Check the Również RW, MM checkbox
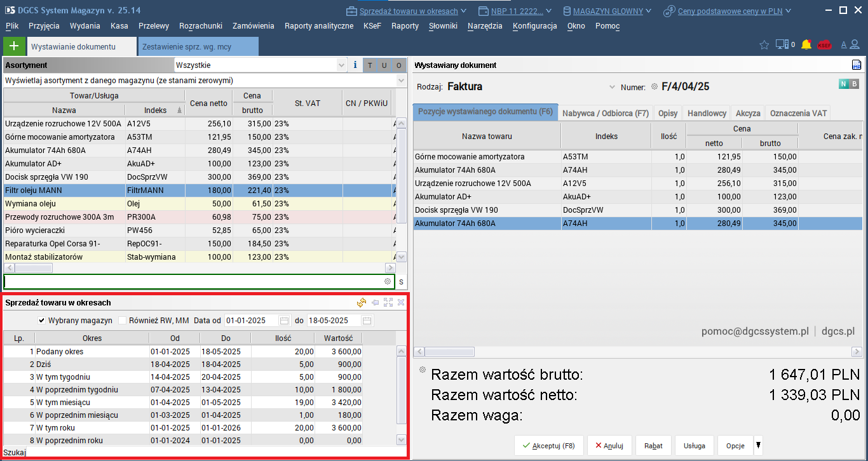This screenshot has width=868, height=461. [x=123, y=321]
